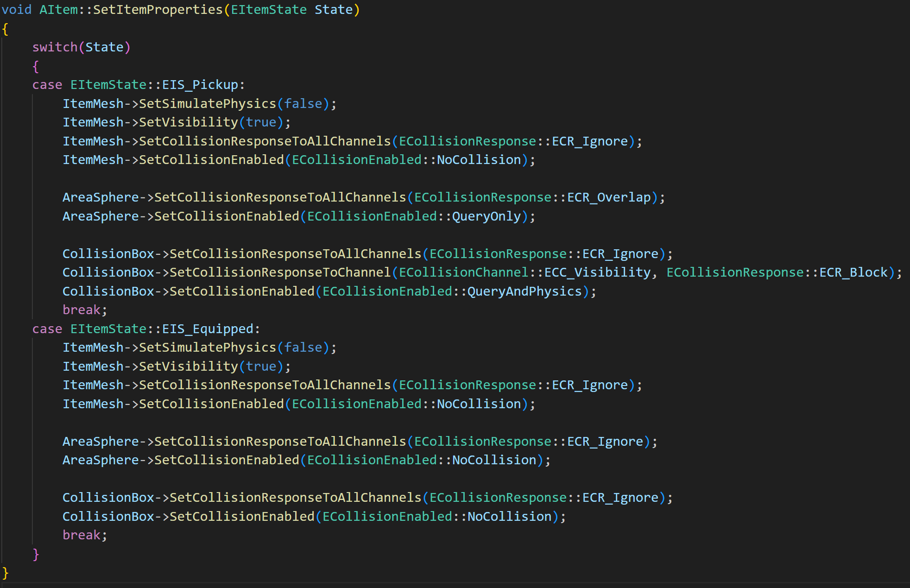Click the QueryAndPhysics enum value
Image resolution: width=910 pixels, height=588 pixels.
[524, 291]
